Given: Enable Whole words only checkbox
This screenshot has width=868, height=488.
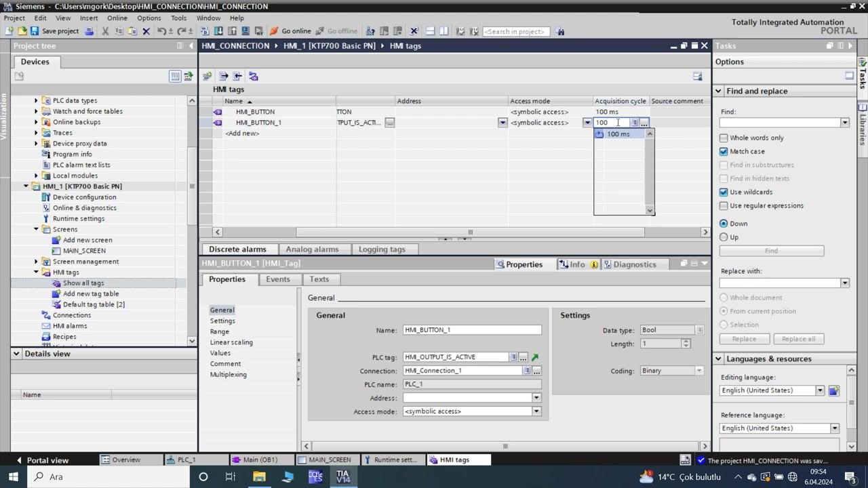Looking at the screenshot, I should tap(724, 138).
